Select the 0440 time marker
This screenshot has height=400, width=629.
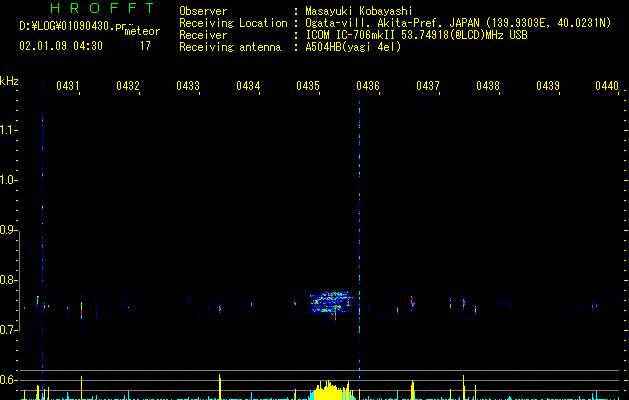pyautogui.click(x=607, y=86)
